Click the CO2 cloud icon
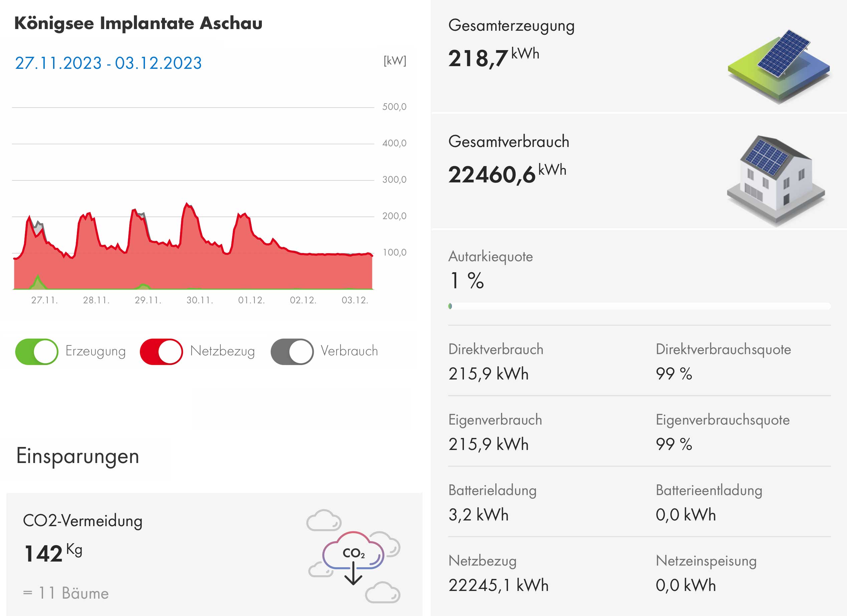The image size is (847, 616). [353, 553]
